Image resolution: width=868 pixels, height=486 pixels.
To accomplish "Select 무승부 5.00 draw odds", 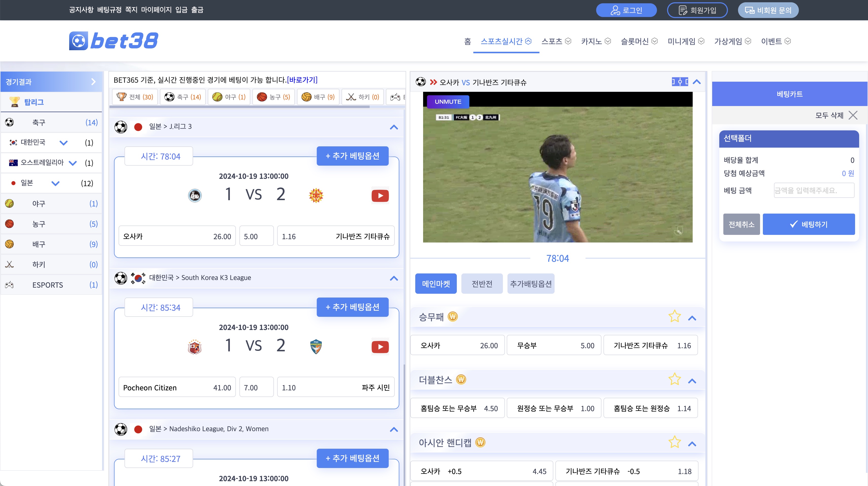I will pyautogui.click(x=554, y=345).
